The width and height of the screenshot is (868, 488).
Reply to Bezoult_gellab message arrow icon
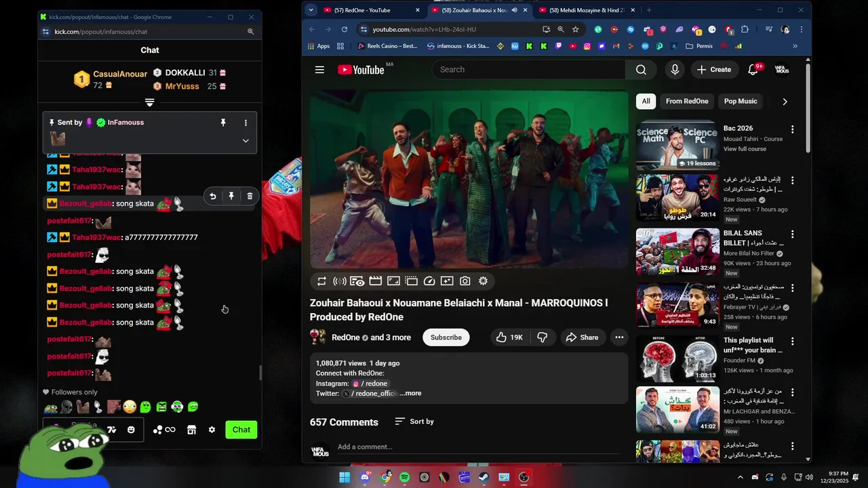pyautogui.click(x=212, y=196)
